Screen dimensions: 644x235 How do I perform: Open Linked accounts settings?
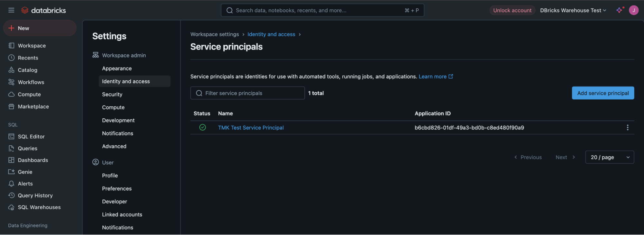tap(122, 214)
